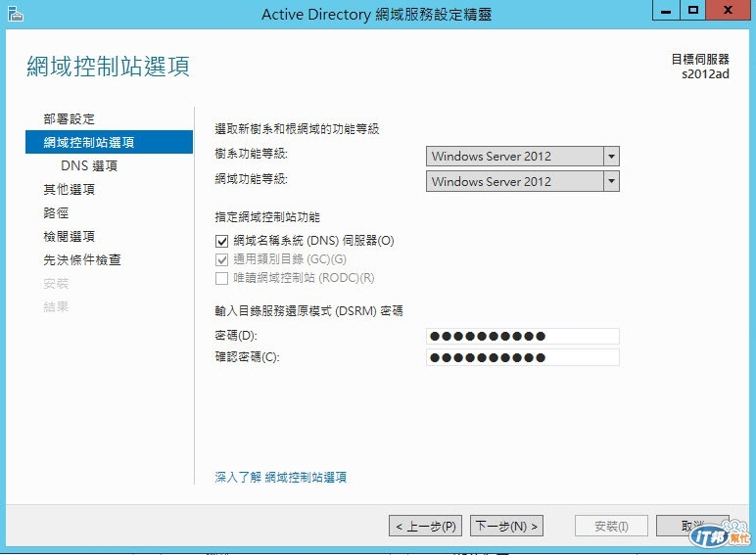Image resolution: width=756 pixels, height=555 pixels.
Task: Click the 上一步(P) button
Action: pos(425,526)
